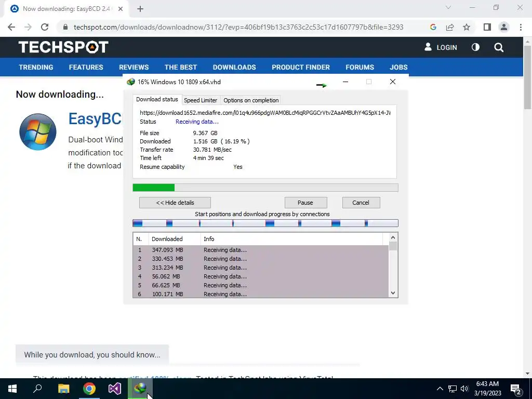Click Internet Download Manager taskbar icon
Viewport: 532px width, 399px height.
tap(140, 389)
